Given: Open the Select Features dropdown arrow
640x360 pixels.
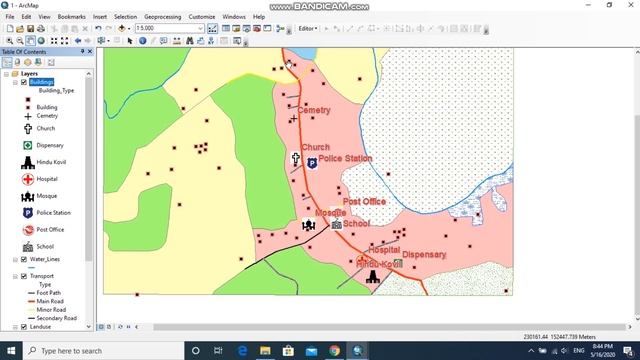Looking at the screenshot, I should [108, 41].
